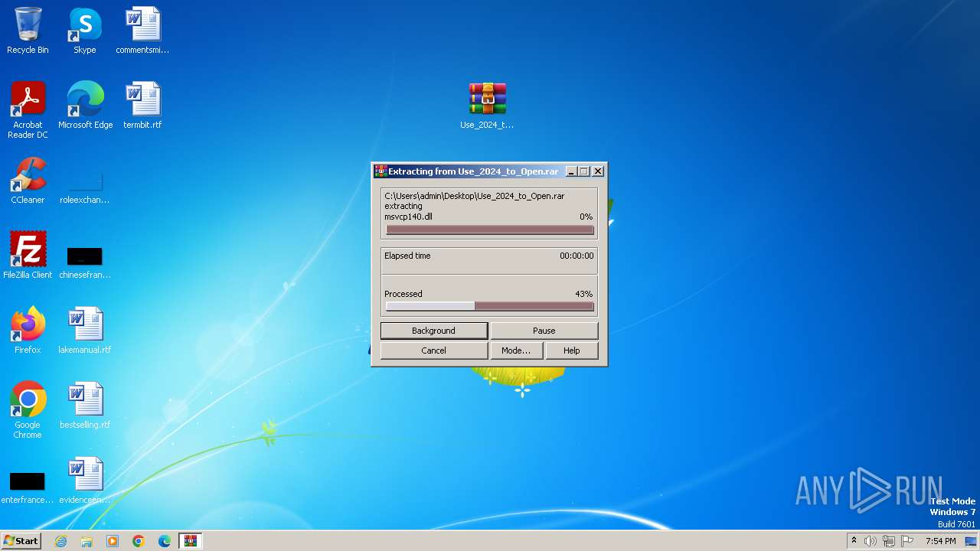Image resolution: width=980 pixels, height=551 pixels.
Task: Select the chinesefran... desktop file
Action: pyautogui.click(x=85, y=261)
